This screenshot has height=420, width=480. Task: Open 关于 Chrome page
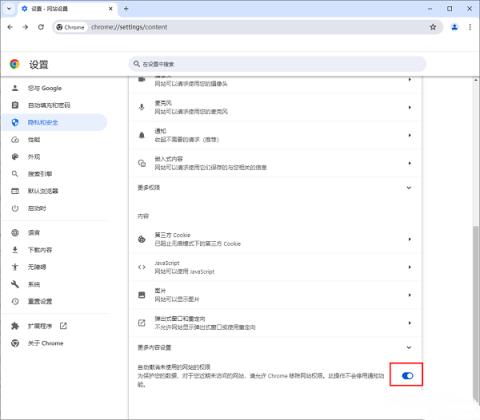(x=45, y=343)
